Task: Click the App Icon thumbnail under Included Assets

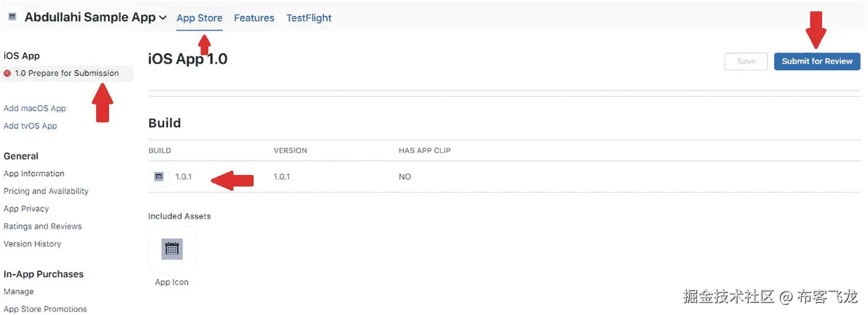Action: [x=172, y=249]
